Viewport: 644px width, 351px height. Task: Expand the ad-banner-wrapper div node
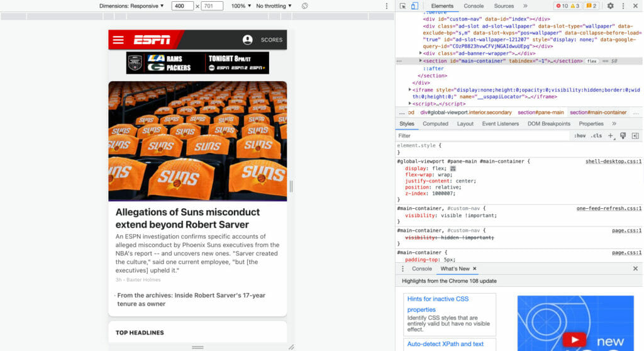pyautogui.click(x=421, y=53)
